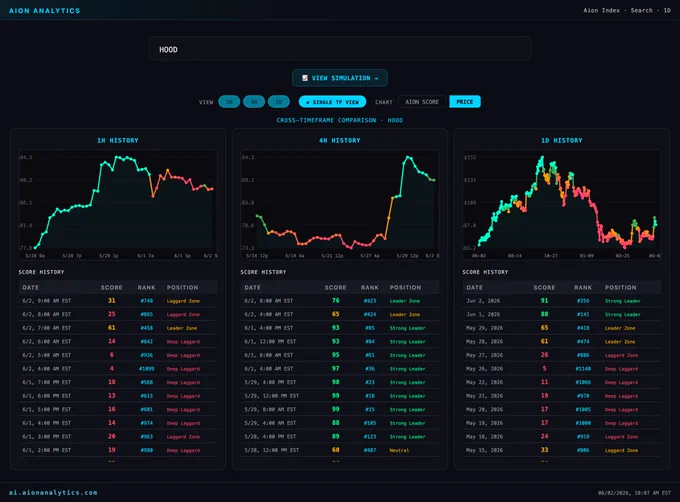Select the 6/2, 9:00 AM EST row

click(x=118, y=301)
